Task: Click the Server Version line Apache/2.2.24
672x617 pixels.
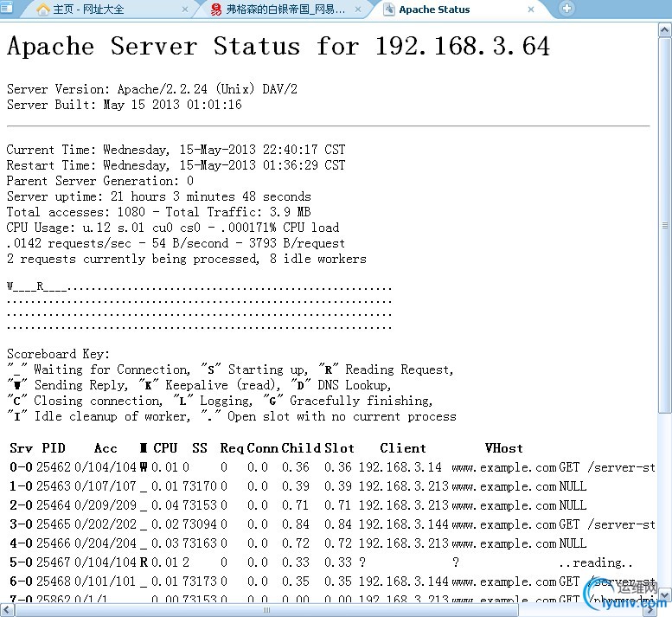Action: coord(152,89)
